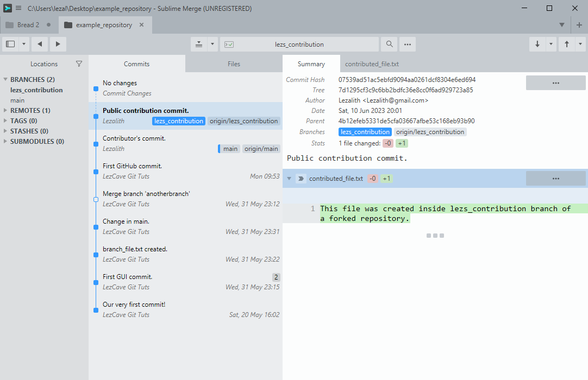Select the 'No changes' commit entry
588x380 pixels.
click(186, 88)
